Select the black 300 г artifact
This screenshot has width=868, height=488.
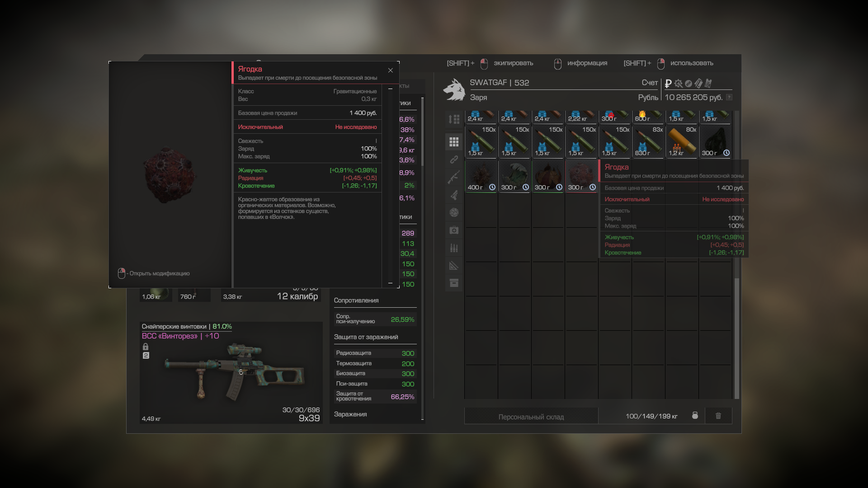[715, 141]
